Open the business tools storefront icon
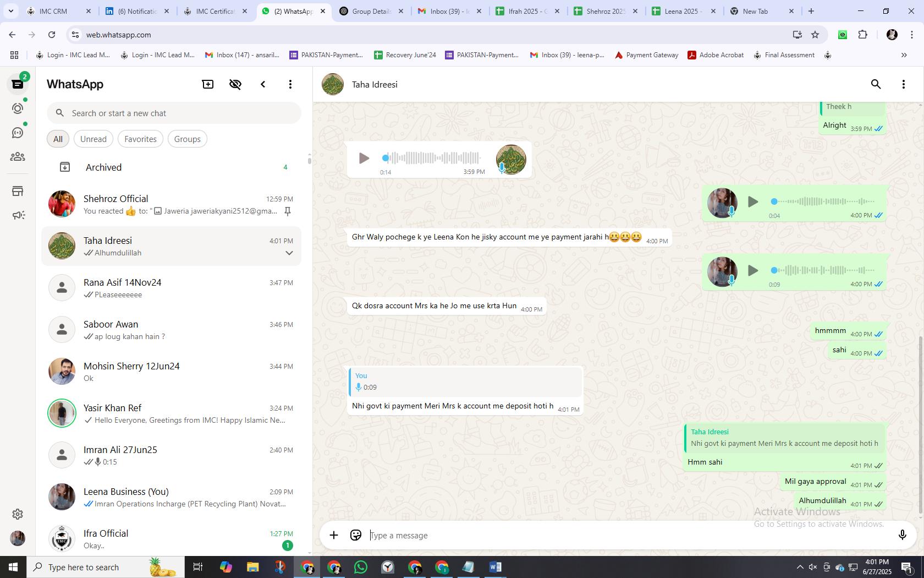Image resolution: width=924 pixels, height=578 pixels. tap(18, 191)
